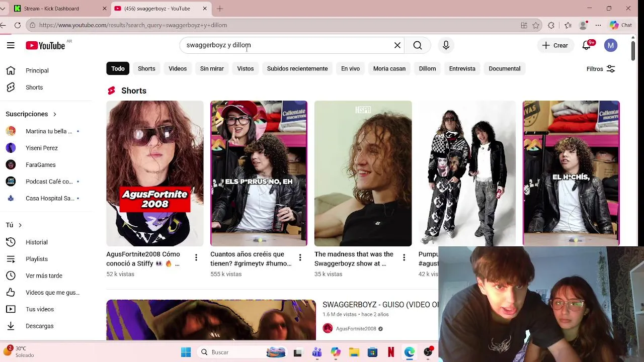Open the Windows Start menu

click(186, 352)
